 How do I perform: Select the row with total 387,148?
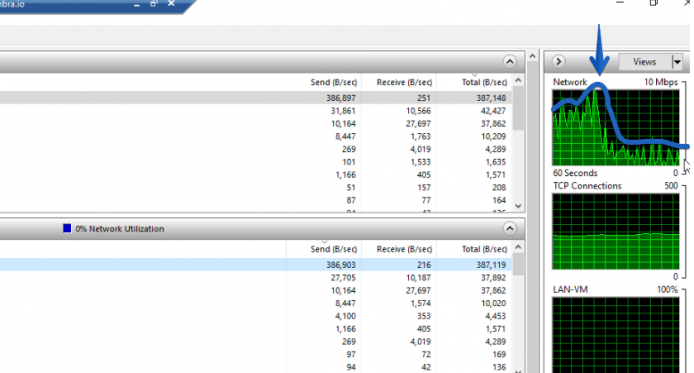click(256, 98)
